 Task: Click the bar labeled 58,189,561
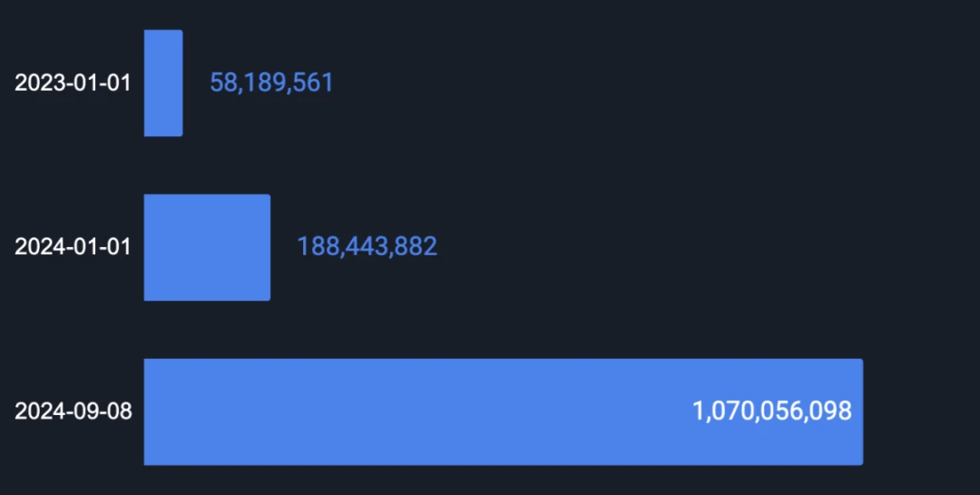pyautogui.click(x=163, y=84)
